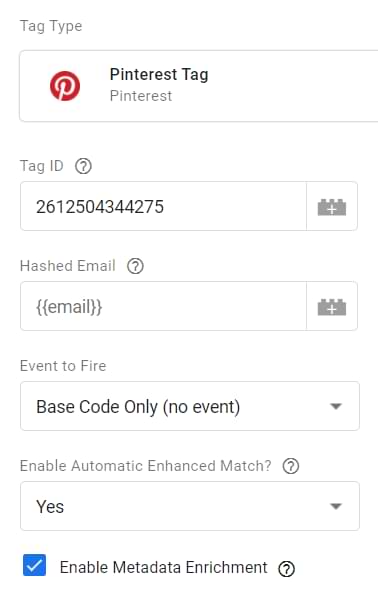Expand Enable Automatic Enhanced Match dropdown
Screen dimensions: 378x592
pos(190,506)
